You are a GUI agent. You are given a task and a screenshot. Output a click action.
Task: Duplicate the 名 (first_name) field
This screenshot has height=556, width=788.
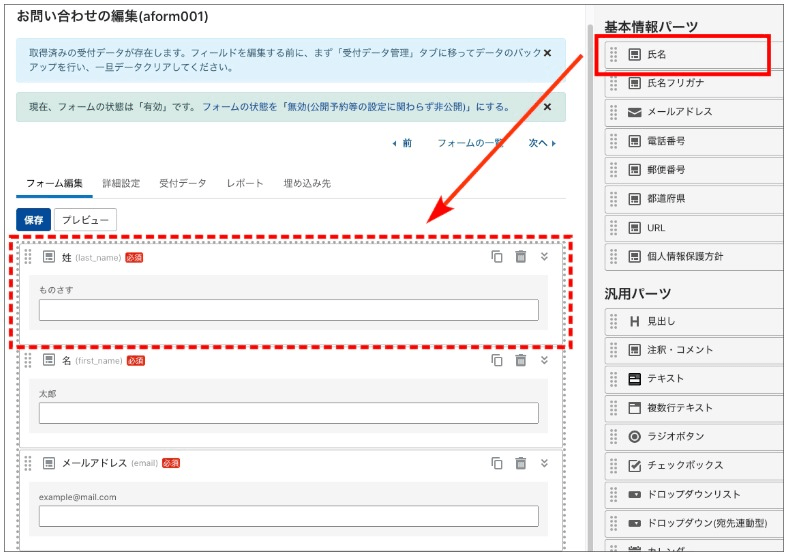(497, 360)
